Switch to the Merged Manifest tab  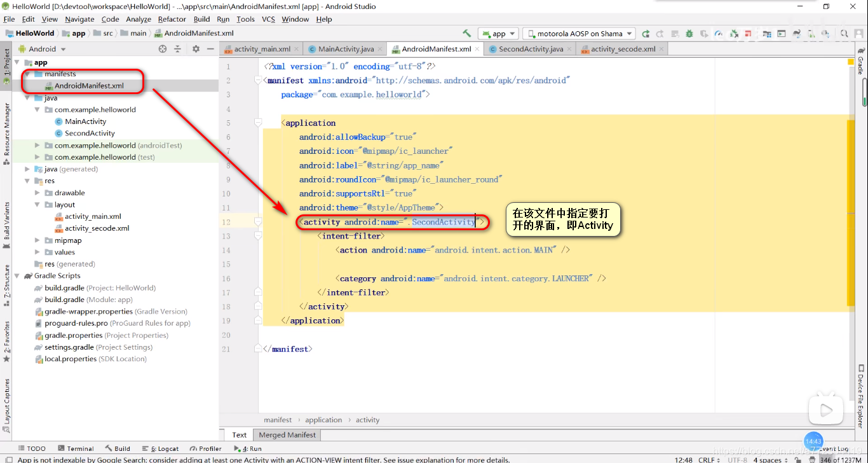click(x=287, y=435)
